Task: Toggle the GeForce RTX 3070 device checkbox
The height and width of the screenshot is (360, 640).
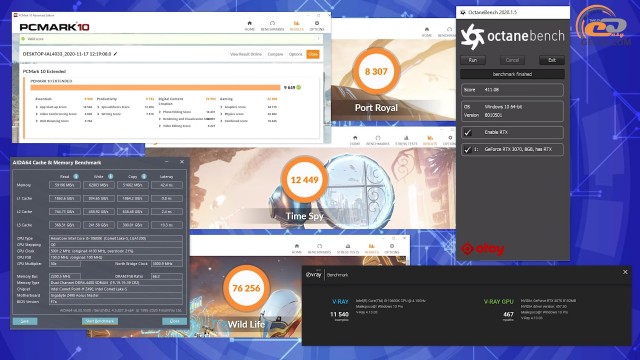Action: 468,149
